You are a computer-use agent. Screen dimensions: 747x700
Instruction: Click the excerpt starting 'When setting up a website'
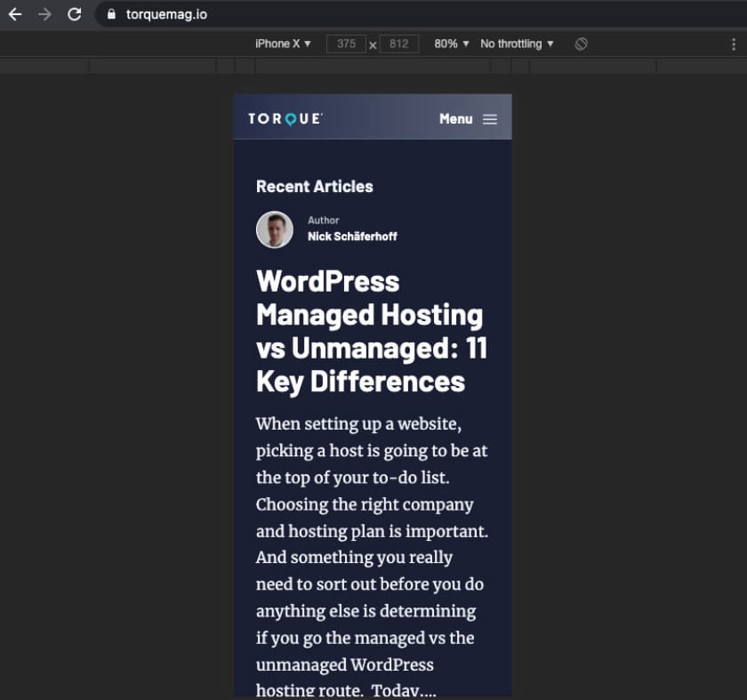pos(372,557)
